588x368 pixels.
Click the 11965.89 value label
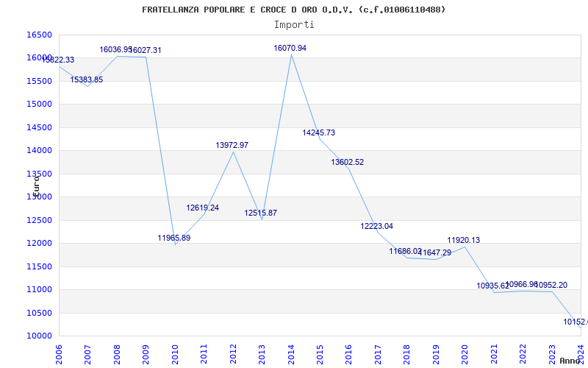[x=174, y=238]
